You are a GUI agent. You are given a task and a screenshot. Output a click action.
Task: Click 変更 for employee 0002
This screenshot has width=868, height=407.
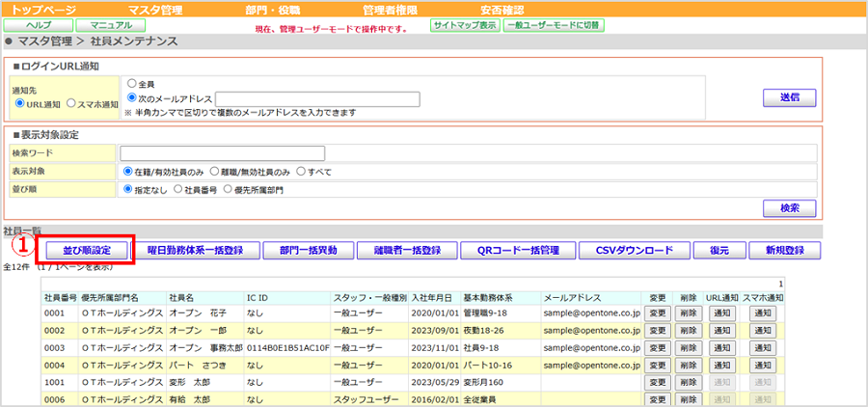coord(658,331)
